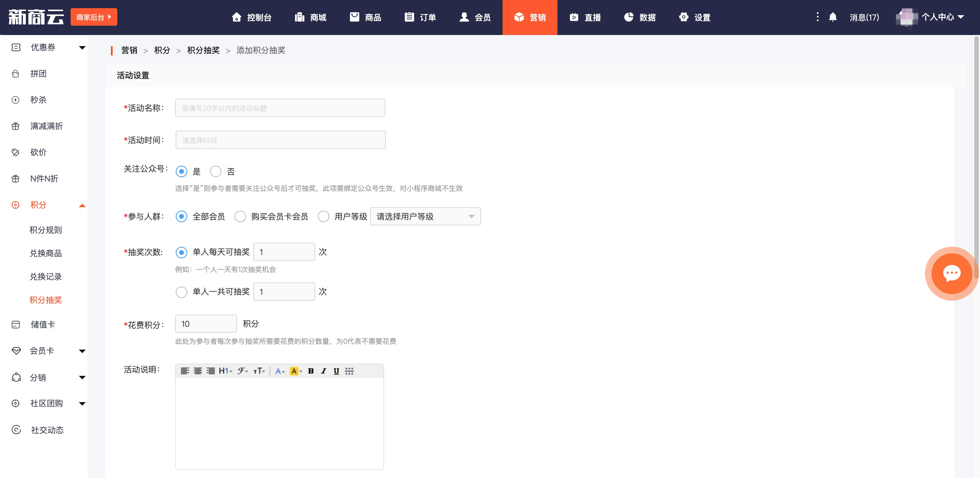Click the 新商云 logo
Screen dimensions: 980x478
click(x=36, y=17)
